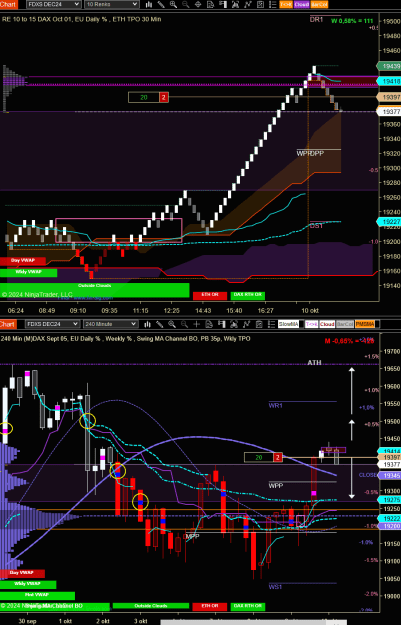Click green DAX RTH OR button on bottom chart
The width and height of the screenshot is (401, 625).
point(248,606)
